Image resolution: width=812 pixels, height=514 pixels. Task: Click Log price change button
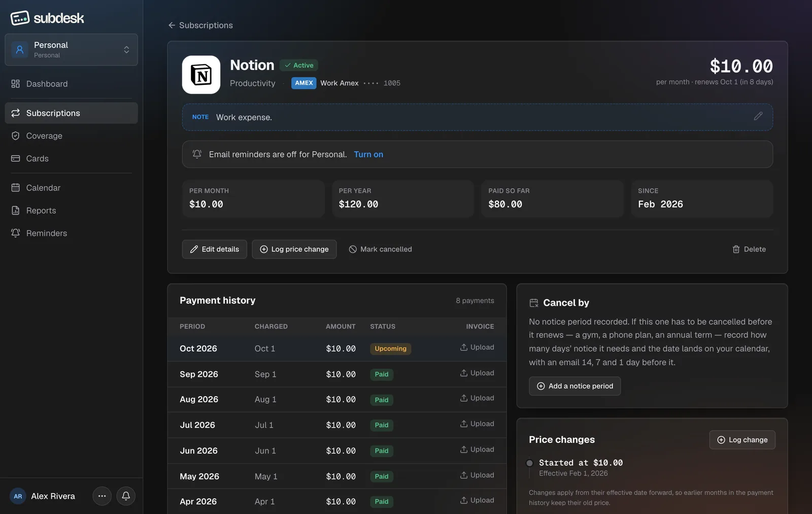point(294,249)
